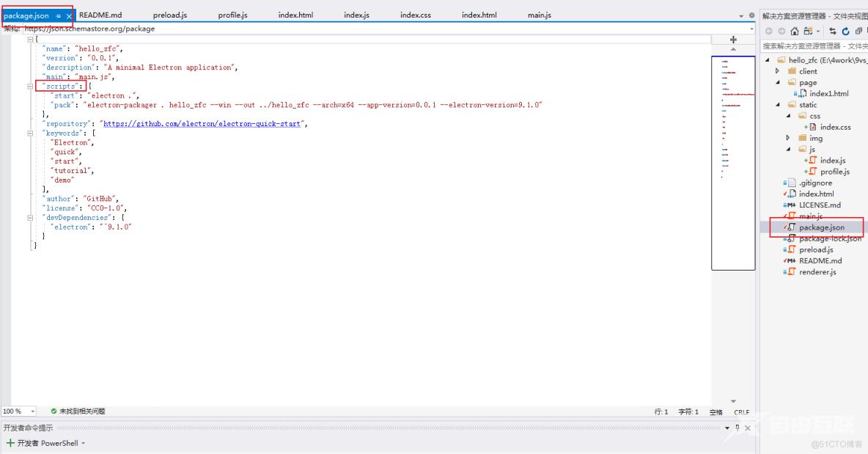Click the Collapse All icon in Solution Explorer
This screenshot has height=454, width=868.
[x=858, y=31]
